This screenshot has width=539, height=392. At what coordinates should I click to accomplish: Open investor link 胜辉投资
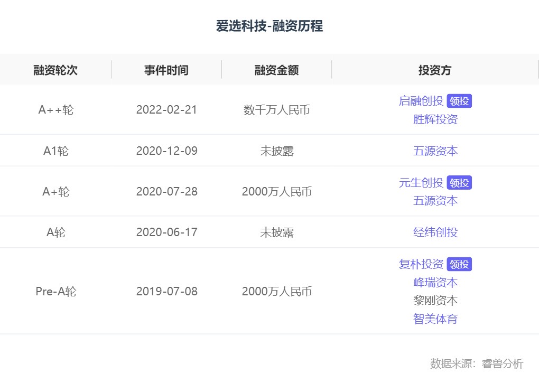tap(435, 119)
